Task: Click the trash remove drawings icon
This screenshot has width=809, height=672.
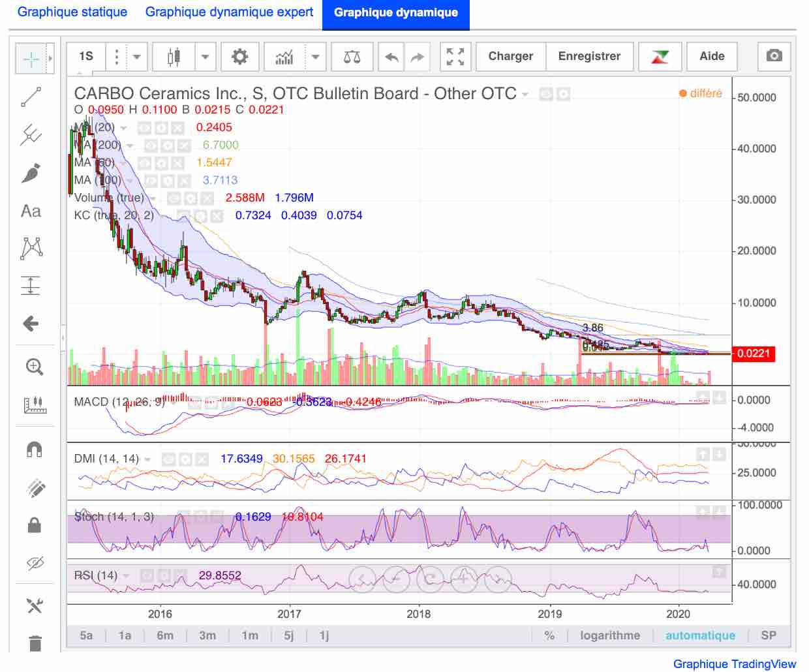Action: (x=35, y=643)
